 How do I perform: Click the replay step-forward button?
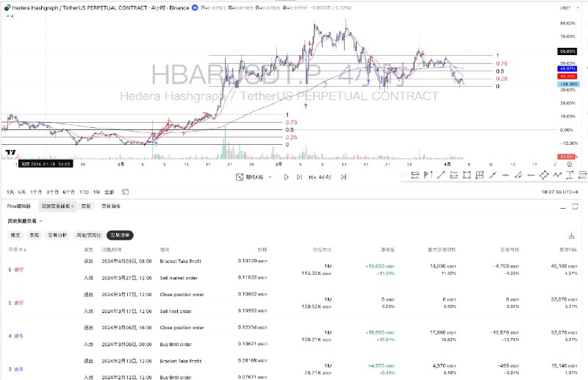click(x=298, y=177)
